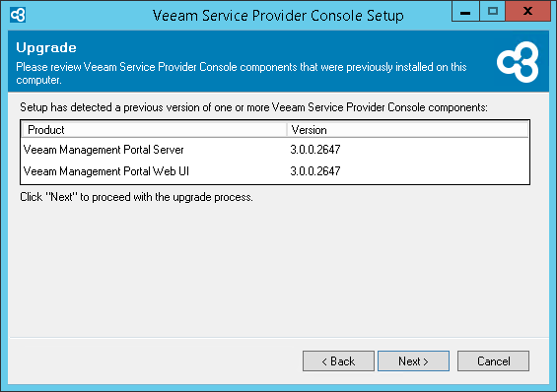Cancel the setup wizard

[x=493, y=361]
